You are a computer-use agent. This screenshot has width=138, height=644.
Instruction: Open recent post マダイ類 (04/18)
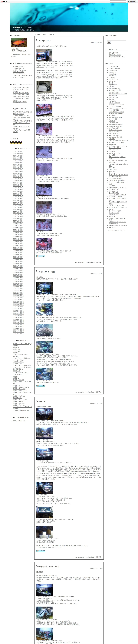coord(18,72)
